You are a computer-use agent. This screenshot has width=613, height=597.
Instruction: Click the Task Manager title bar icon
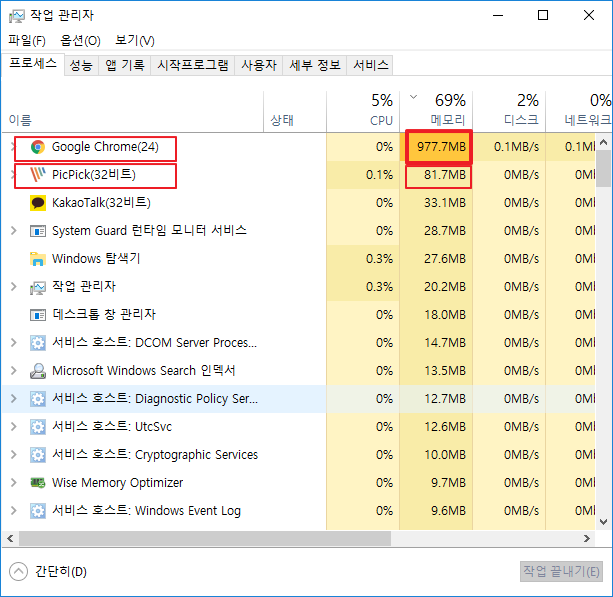[16, 16]
